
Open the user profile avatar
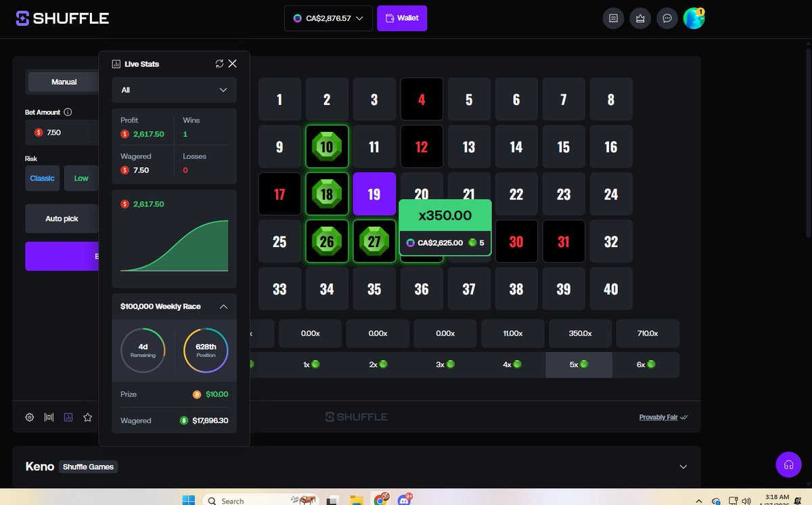coord(694,18)
